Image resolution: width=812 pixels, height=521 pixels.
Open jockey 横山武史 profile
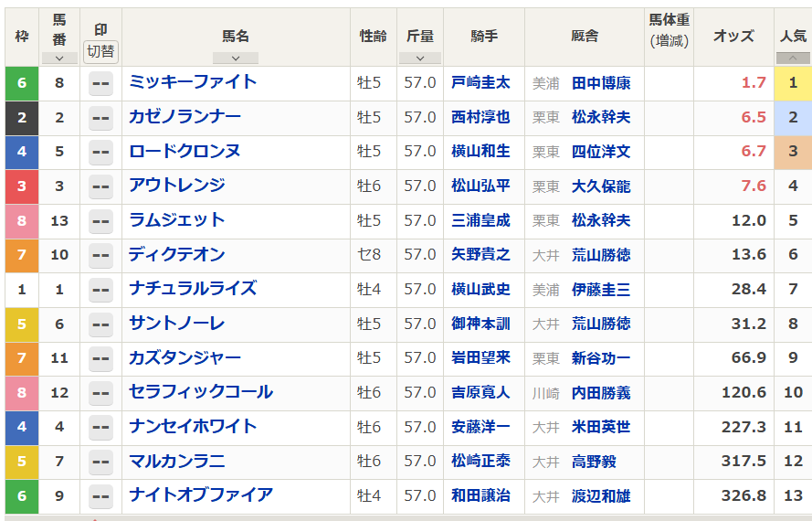tap(480, 289)
